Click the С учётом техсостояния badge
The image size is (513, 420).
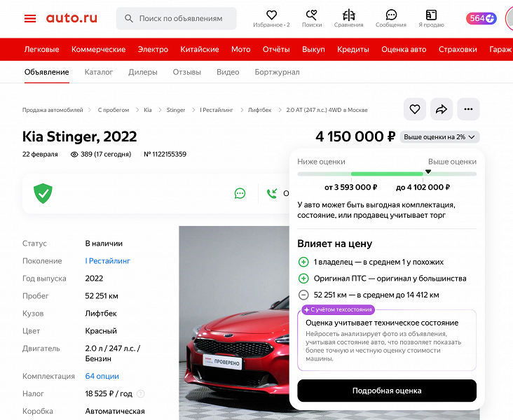[338, 309]
